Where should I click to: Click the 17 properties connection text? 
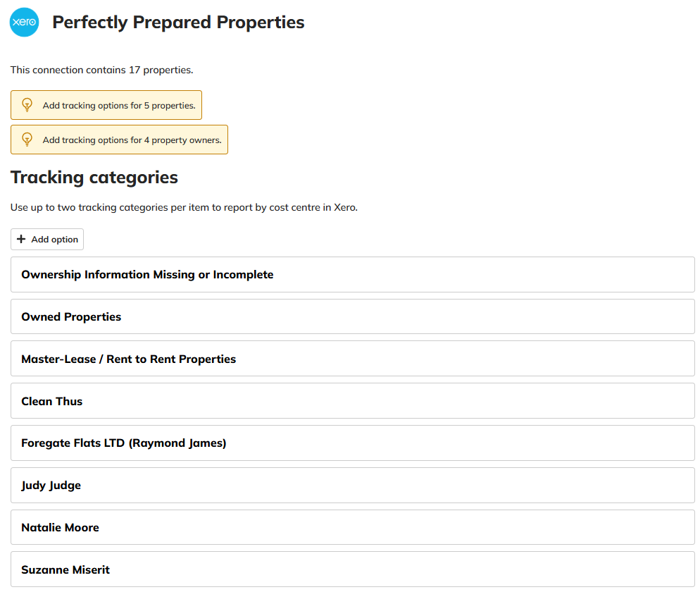tap(101, 70)
